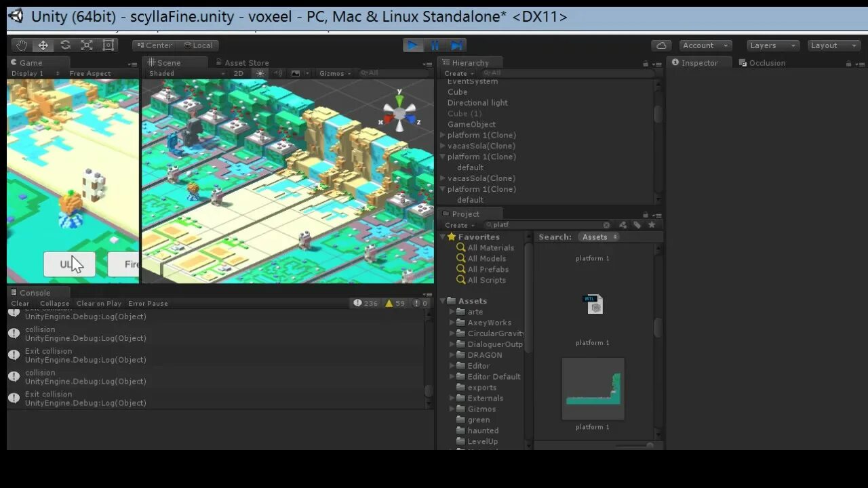Switch to the Occlusion tab

pos(762,62)
